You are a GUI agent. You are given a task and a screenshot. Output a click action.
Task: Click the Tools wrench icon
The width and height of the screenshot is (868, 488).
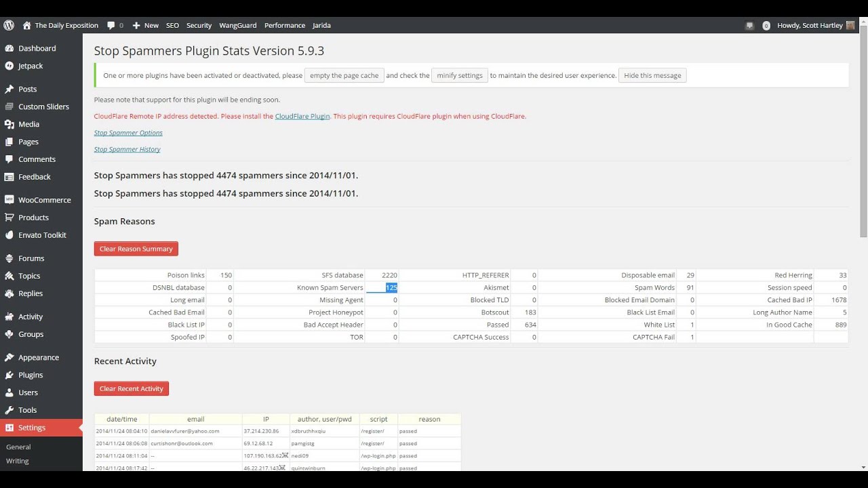click(x=9, y=410)
